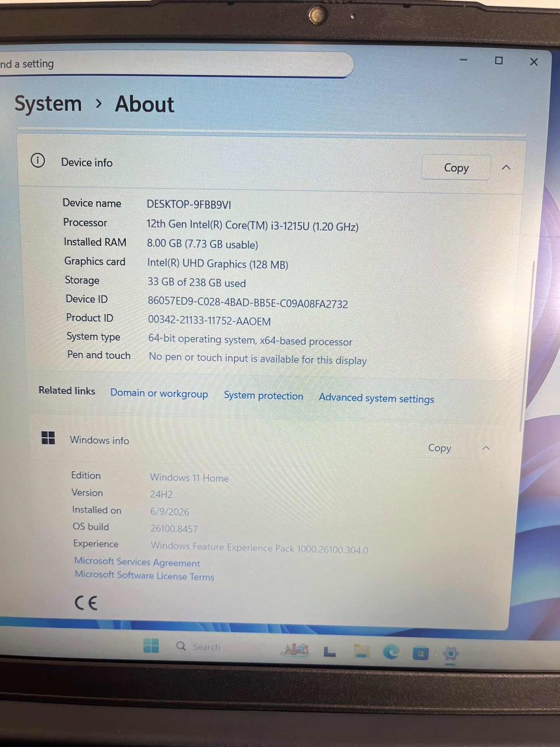
Task: Open Advanced system settings link
Action: (x=376, y=398)
